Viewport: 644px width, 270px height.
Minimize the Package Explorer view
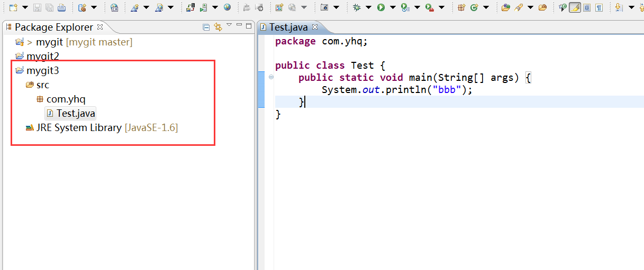239,25
